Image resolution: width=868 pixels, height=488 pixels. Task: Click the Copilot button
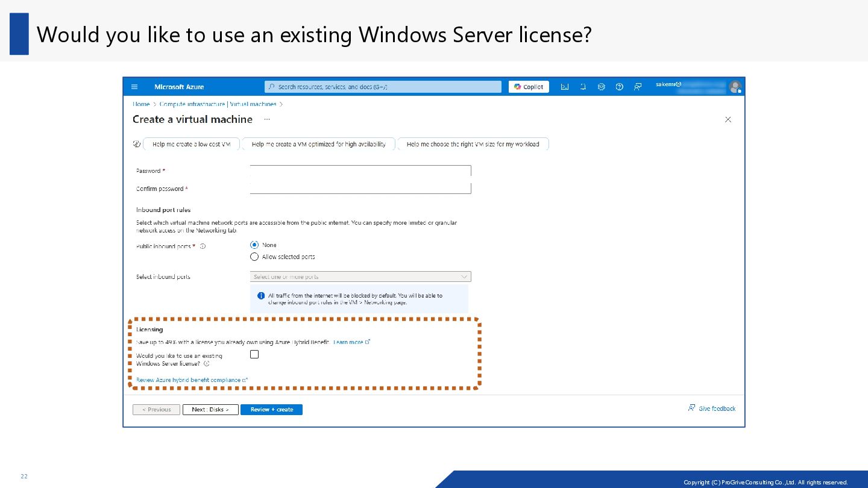click(x=529, y=87)
